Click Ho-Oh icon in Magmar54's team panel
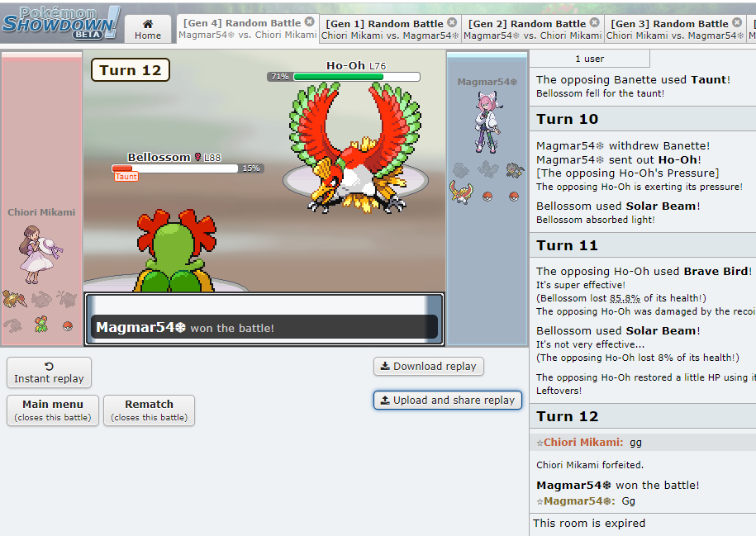This screenshot has width=756, height=536. pos(460,193)
